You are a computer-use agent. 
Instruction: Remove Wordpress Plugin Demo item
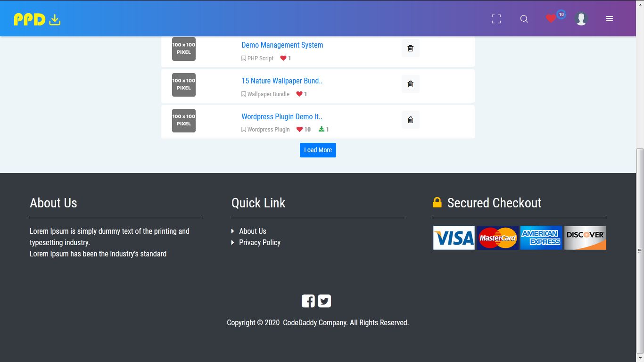(x=410, y=120)
